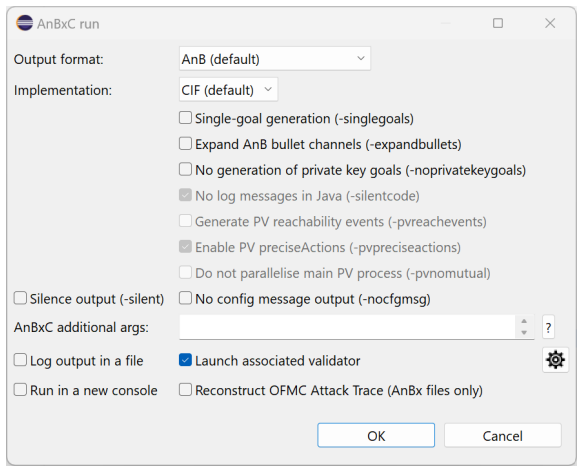583x472 pixels.
Task: Close the AnBxC run dialog
Action: (550, 23)
